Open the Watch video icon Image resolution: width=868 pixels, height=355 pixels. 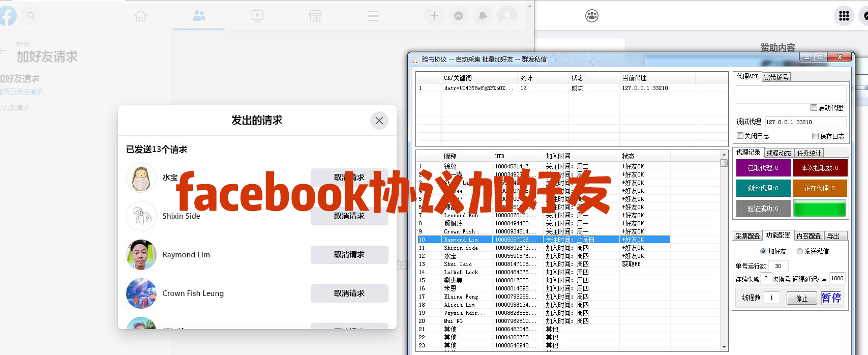(x=257, y=16)
